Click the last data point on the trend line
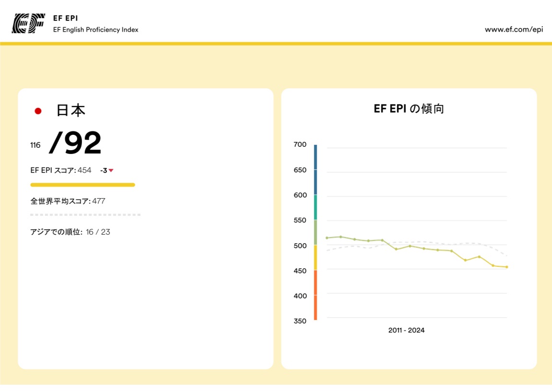This screenshot has width=552, height=392. click(x=507, y=267)
